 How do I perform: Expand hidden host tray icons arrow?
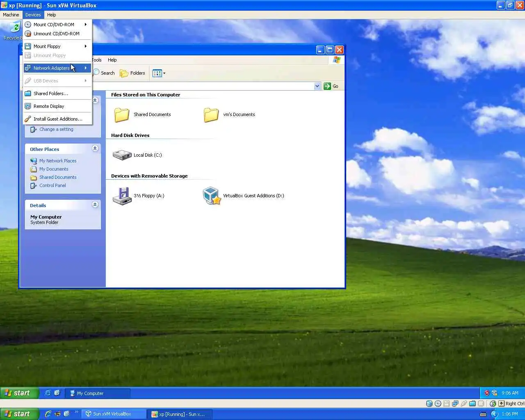[x=494, y=414]
